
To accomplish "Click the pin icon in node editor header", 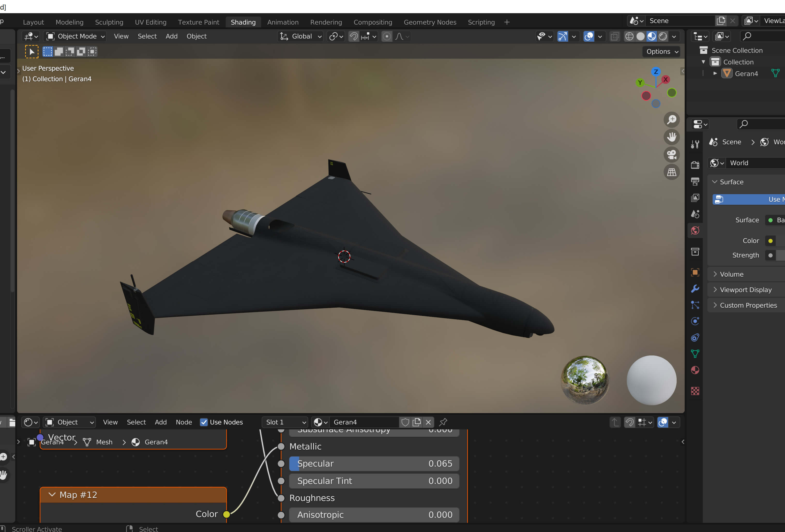I will pyautogui.click(x=443, y=422).
